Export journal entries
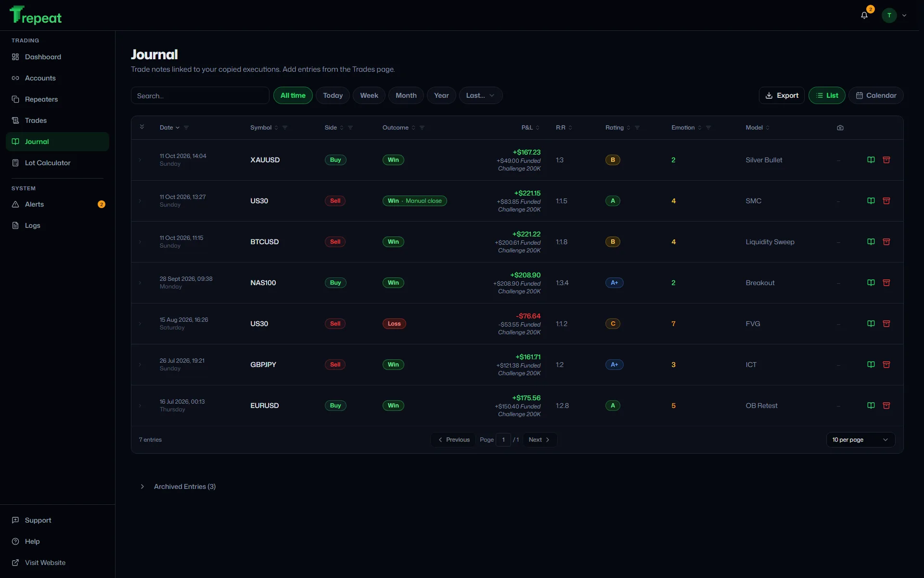Image resolution: width=924 pixels, height=578 pixels. (782, 95)
